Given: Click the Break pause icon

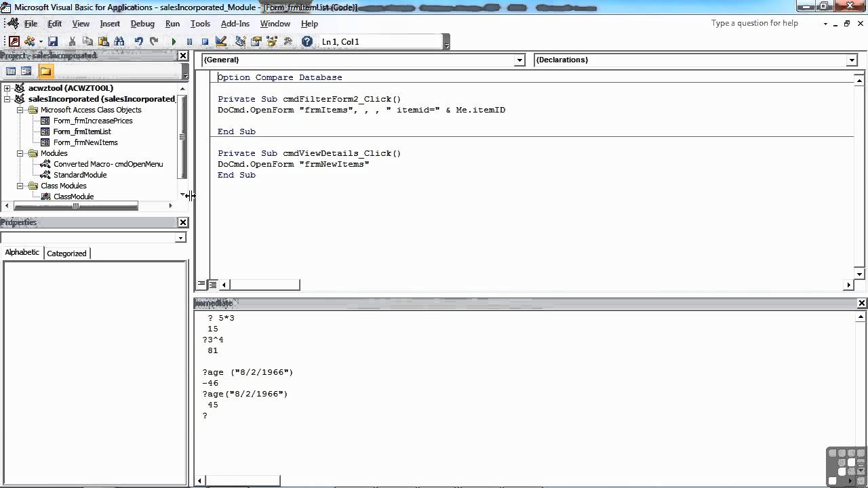Looking at the screenshot, I should point(189,41).
